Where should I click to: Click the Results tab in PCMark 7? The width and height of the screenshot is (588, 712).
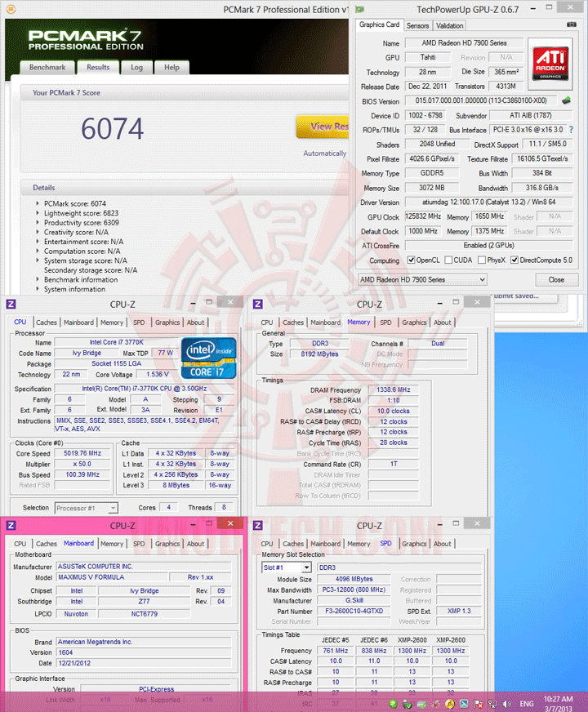pyautogui.click(x=98, y=67)
